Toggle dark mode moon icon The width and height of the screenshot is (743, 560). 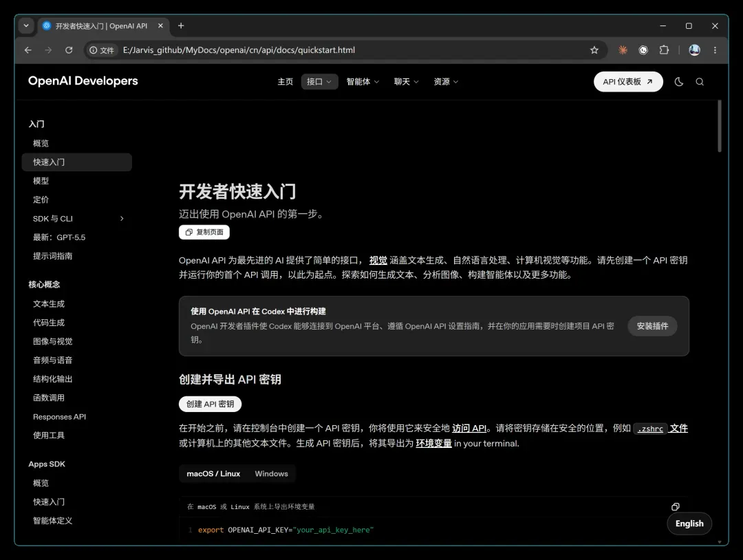(x=678, y=82)
